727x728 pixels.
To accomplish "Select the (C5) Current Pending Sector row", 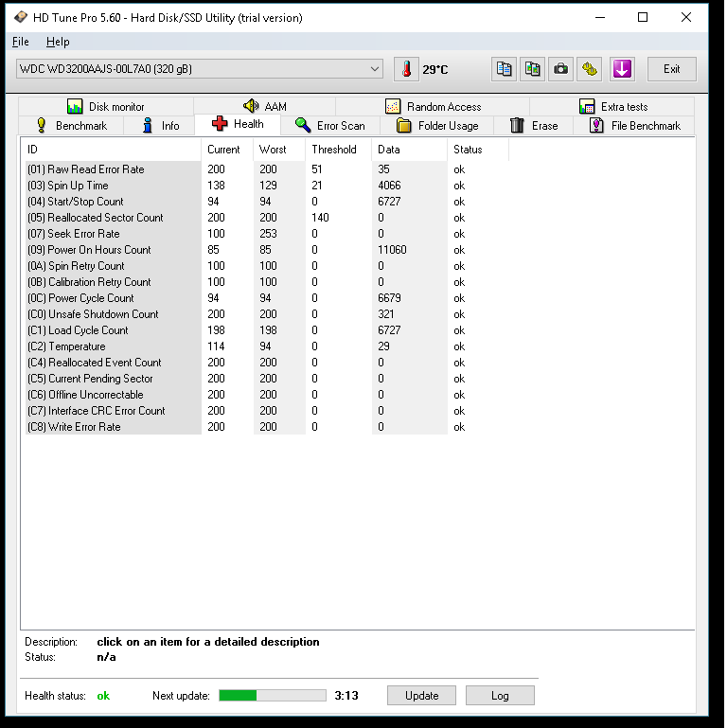I will click(x=267, y=379).
